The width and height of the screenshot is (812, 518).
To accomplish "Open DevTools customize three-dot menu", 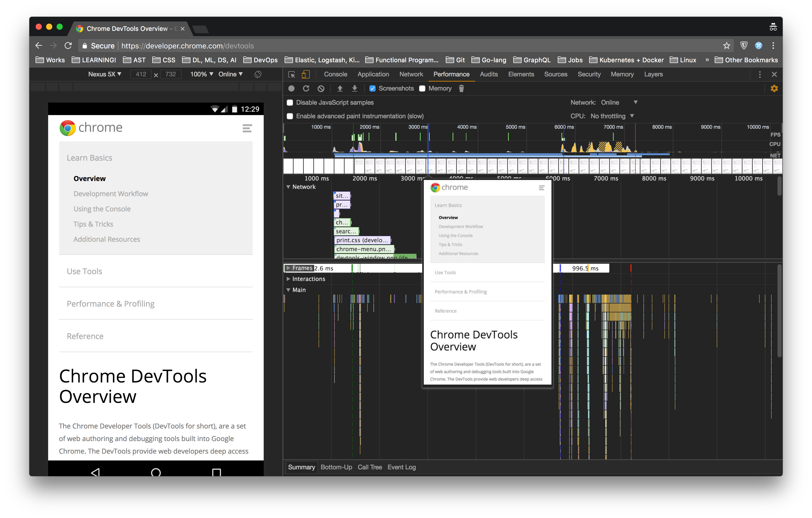I will click(760, 75).
